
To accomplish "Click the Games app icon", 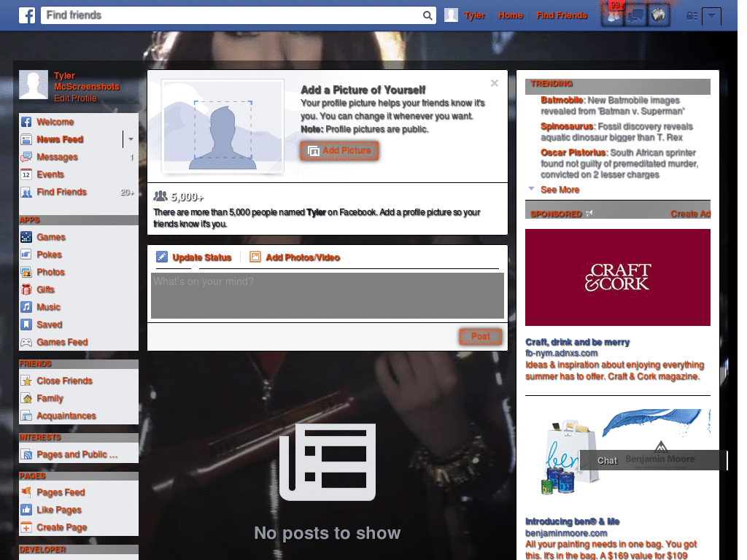I will tap(26, 237).
